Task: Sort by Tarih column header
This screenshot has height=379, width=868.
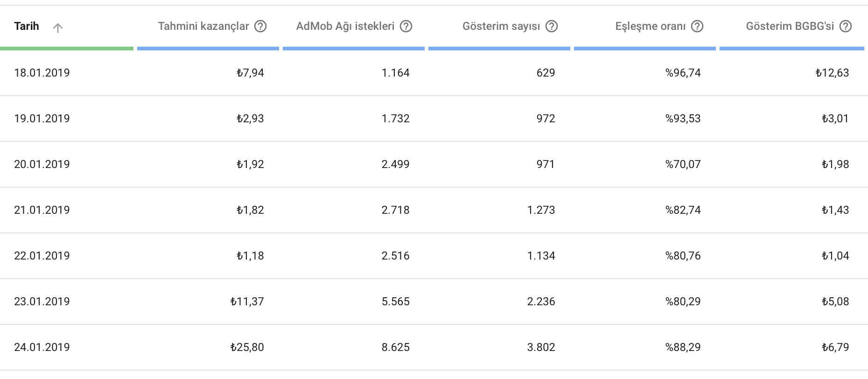Action: [x=27, y=26]
